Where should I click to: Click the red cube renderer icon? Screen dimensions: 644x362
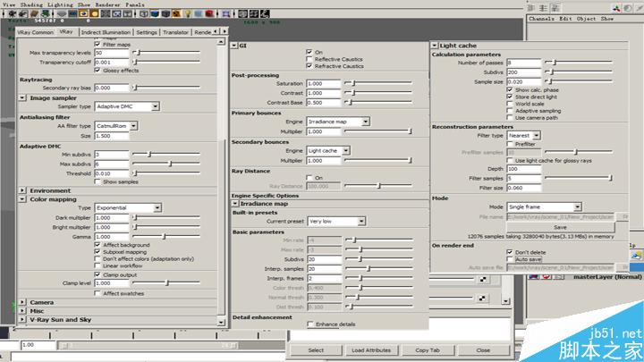click(209, 13)
